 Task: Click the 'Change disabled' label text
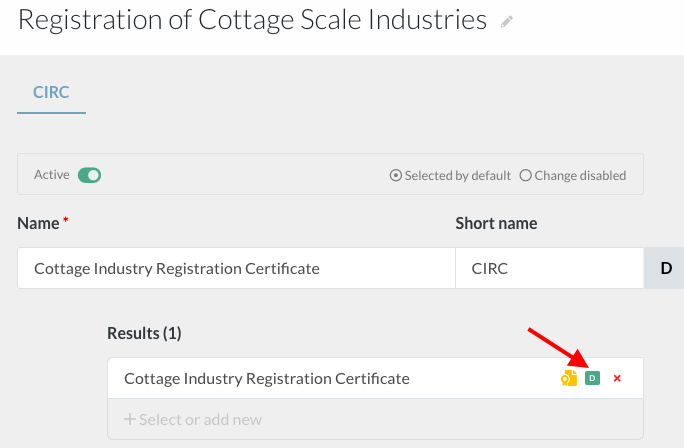pyautogui.click(x=580, y=175)
